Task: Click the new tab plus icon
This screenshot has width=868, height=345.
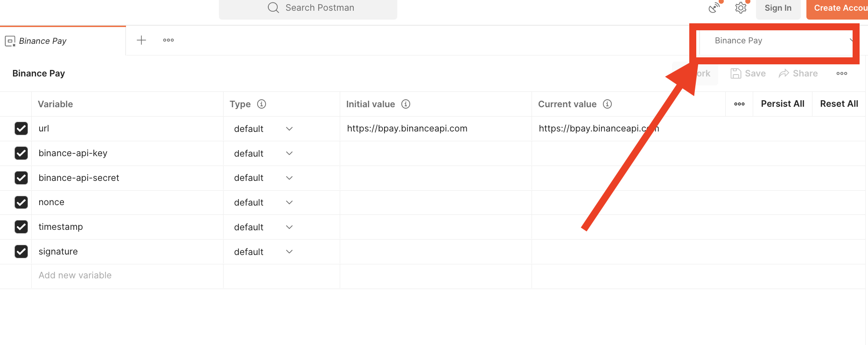Action: (141, 40)
